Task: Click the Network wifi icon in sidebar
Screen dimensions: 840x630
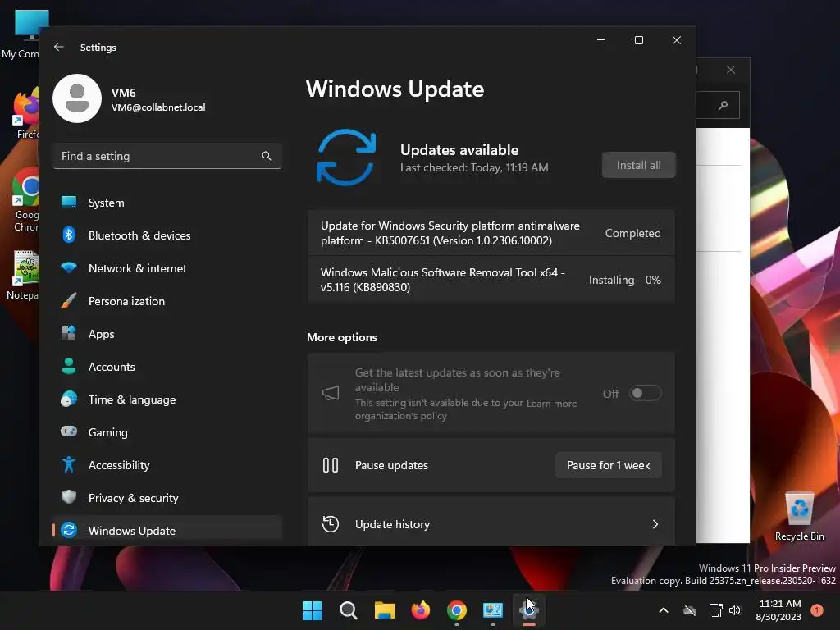Action: pos(69,267)
